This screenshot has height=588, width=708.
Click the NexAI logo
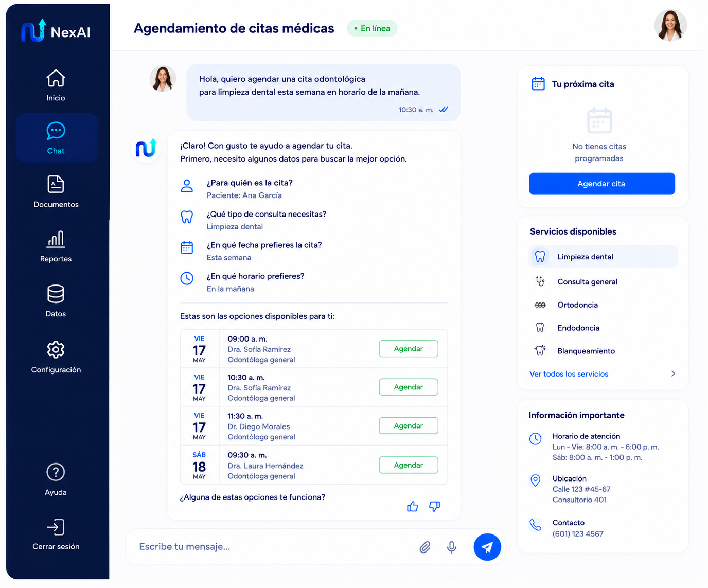pyautogui.click(x=56, y=31)
